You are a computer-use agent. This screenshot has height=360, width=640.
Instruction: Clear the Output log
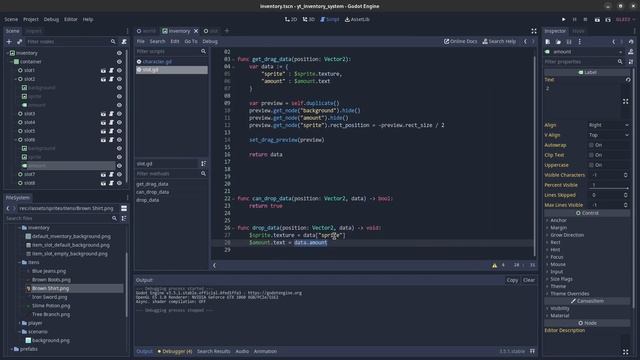(529, 280)
